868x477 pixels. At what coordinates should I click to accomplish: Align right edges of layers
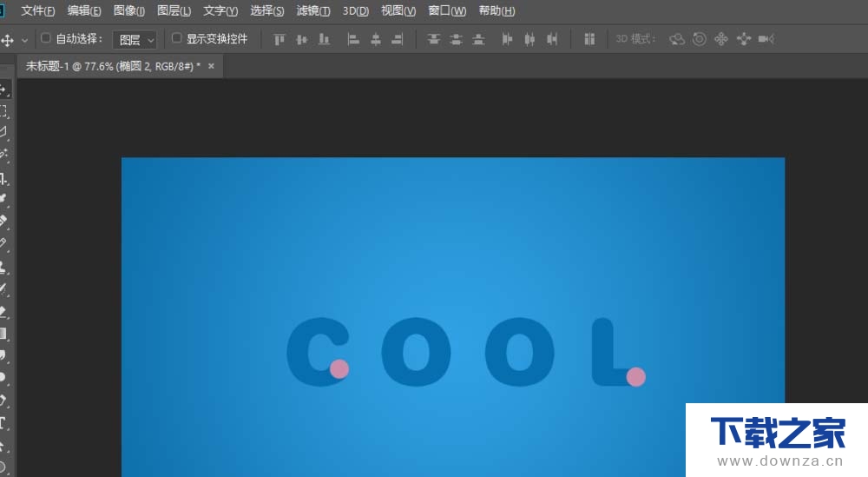(398, 39)
